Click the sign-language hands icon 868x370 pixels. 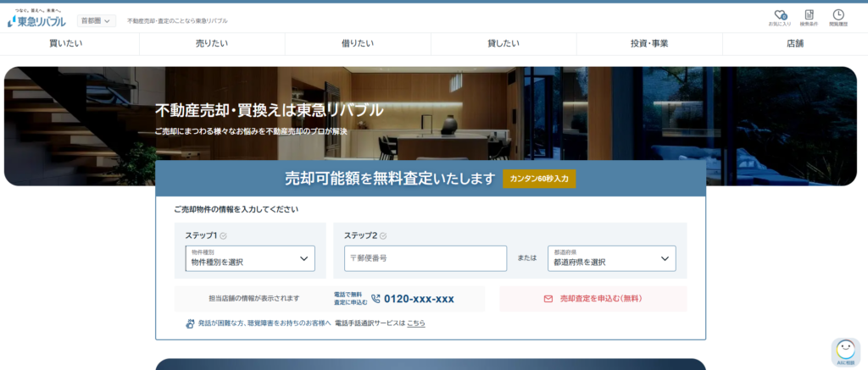(x=190, y=323)
